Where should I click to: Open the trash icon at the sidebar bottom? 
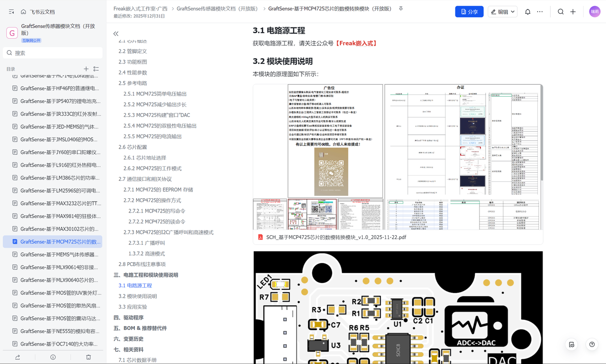[x=89, y=357]
